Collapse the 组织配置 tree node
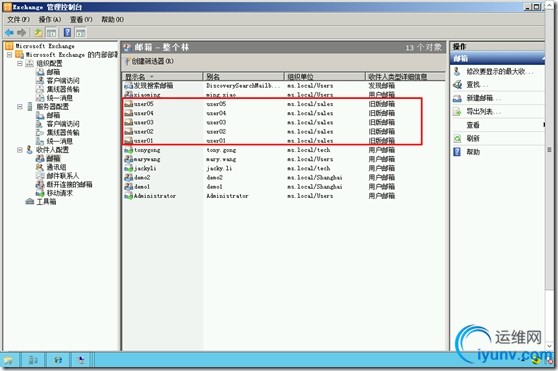The height and width of the screenshot is (371, 558). [20, 63]
